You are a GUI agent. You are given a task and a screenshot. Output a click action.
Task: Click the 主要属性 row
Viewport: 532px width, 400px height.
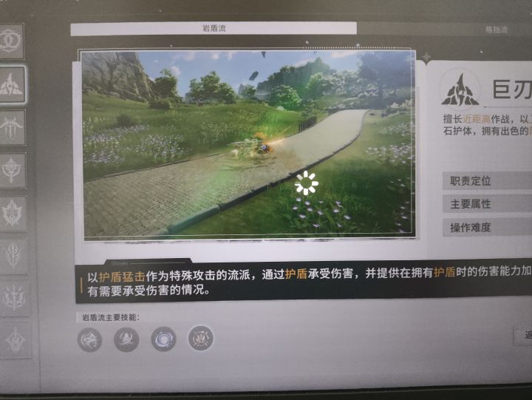click(x=487, y=204)
